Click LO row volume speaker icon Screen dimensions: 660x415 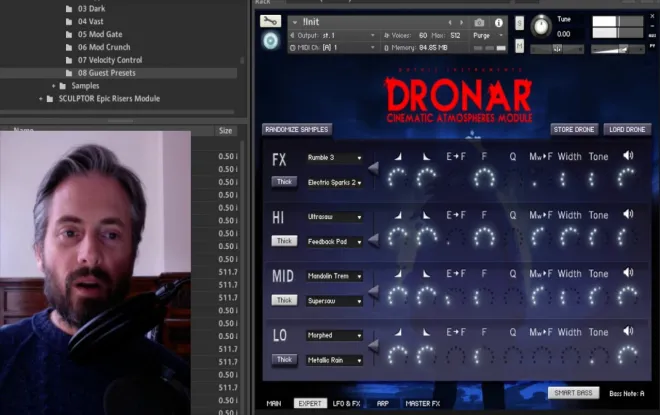coord(628,331)
